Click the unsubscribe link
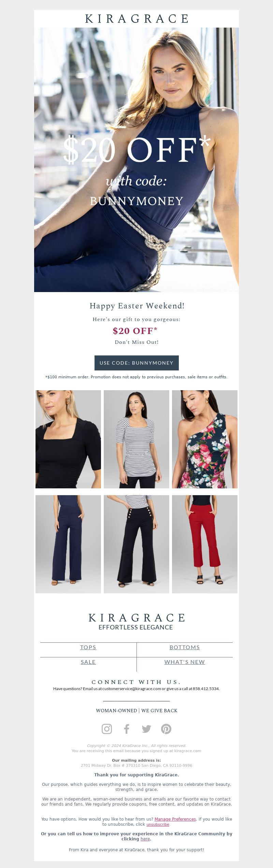Screen dimensions: 273x868 [x=158, y=824]
